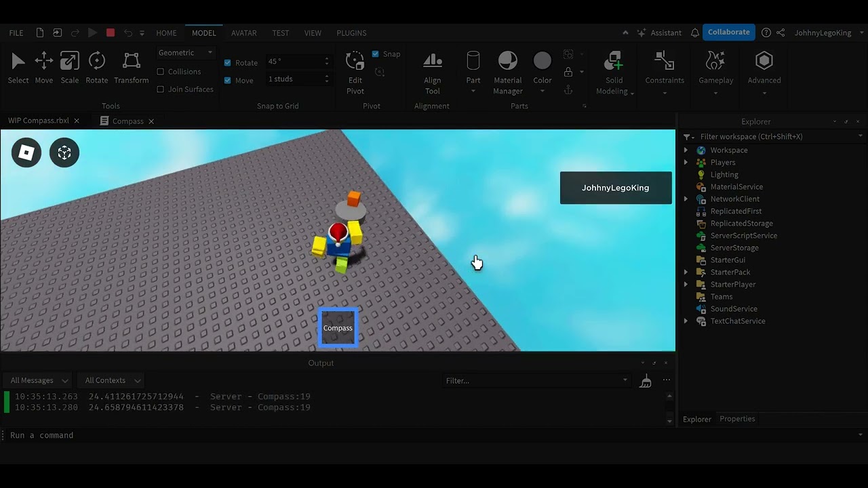Open the Gameplay menu icon
868x488 pixels.
(716, 61)
